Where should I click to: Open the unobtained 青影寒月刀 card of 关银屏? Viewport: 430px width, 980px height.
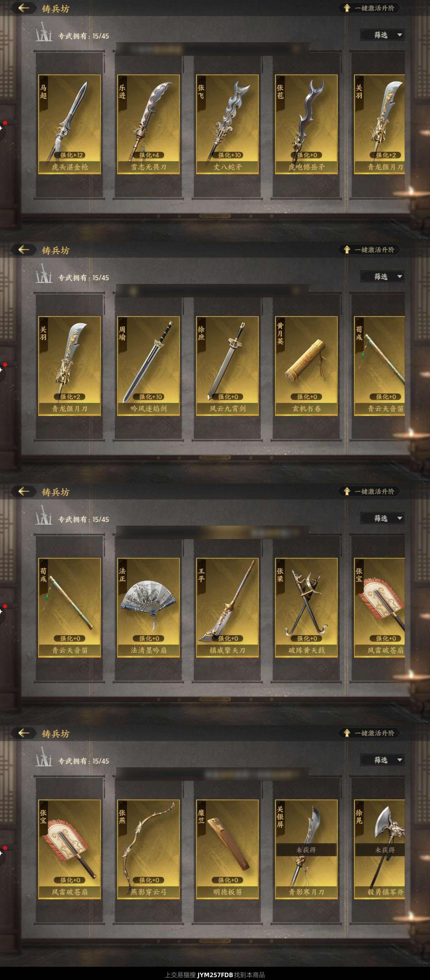coord(306,849)
